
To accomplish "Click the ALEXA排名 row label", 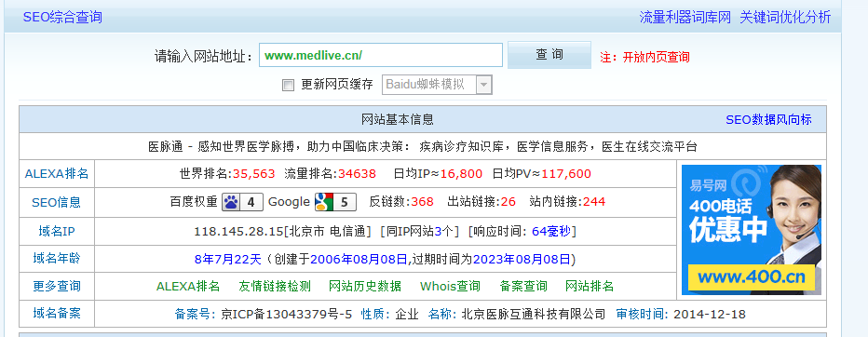I will point(57,174).
